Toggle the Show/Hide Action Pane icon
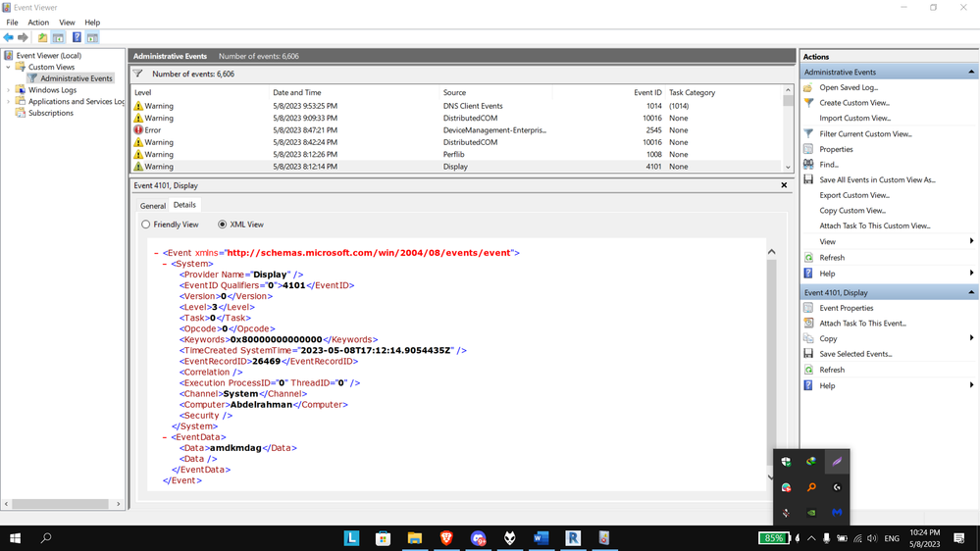980x551 pixels. pyautogui.click(x=92, y=37)
